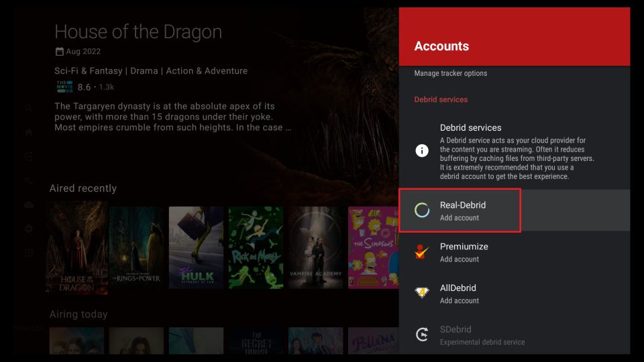Click The Movie DB rating logo
The width and height of the screenshot is (644, 362).
click(64, 86)
